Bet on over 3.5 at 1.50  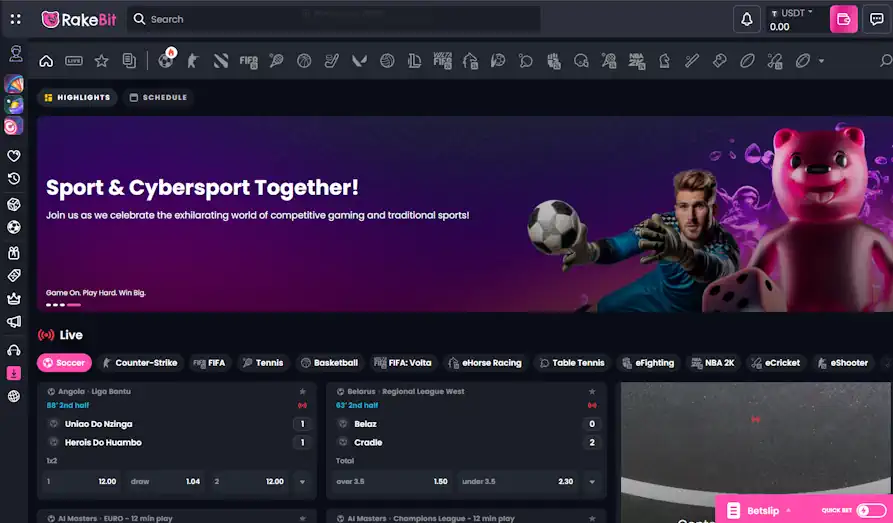point(391,482)
